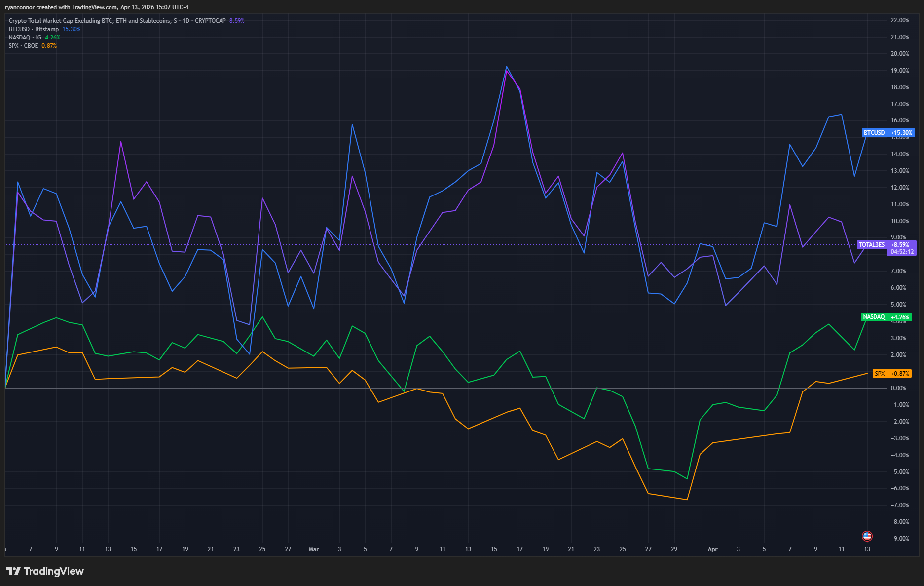Click the 8.59% value in legend
Screen dimensions: 924x586
[237, 21]
